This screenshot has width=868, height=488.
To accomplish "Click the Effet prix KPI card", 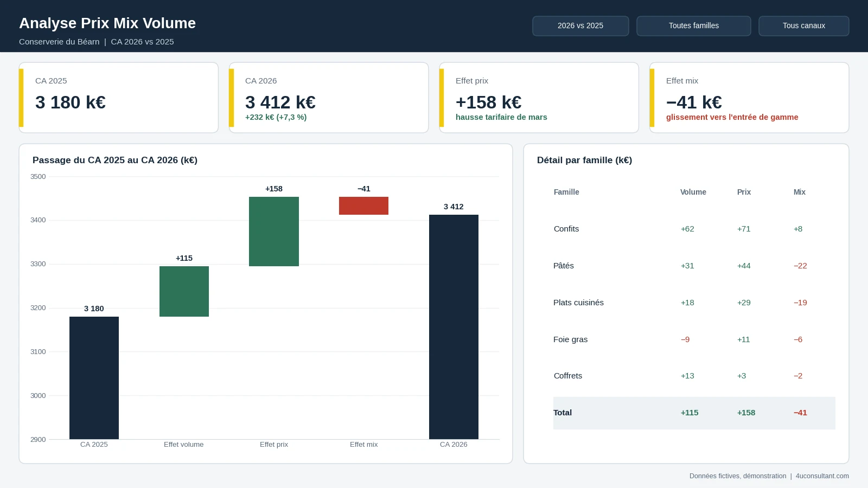I will [x=539, y=98].
